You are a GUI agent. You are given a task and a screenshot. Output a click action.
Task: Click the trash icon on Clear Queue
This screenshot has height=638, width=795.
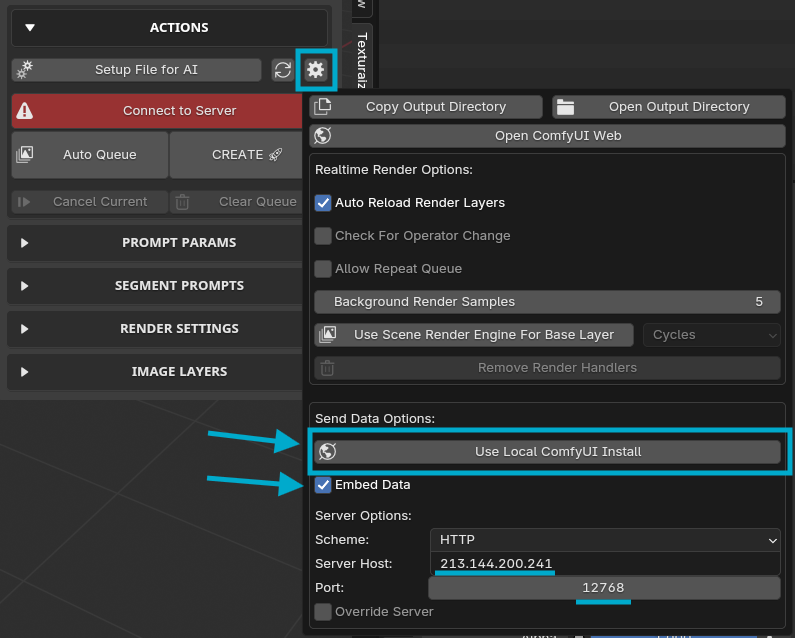(x=182, y=202)
